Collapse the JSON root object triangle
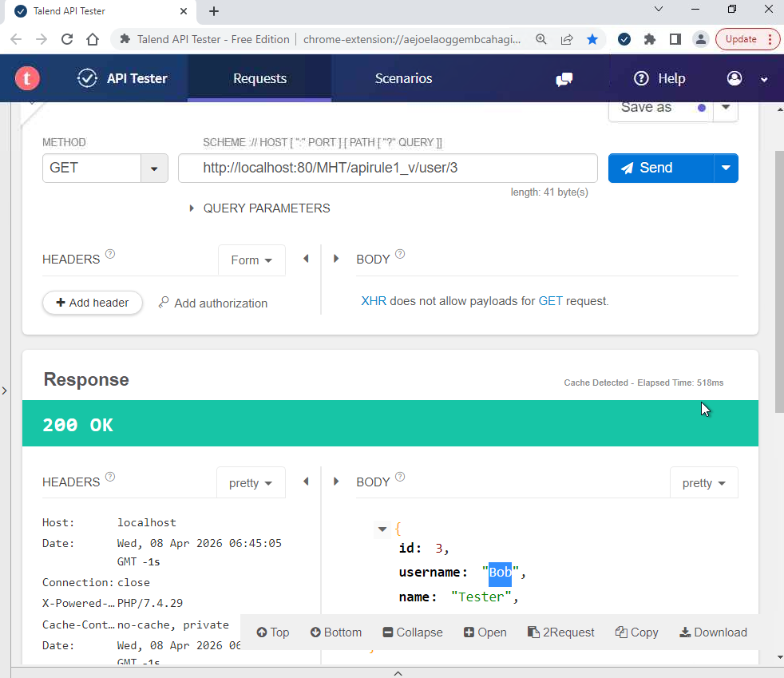This screenshot has width=784, height=678. tap(382, 529)
